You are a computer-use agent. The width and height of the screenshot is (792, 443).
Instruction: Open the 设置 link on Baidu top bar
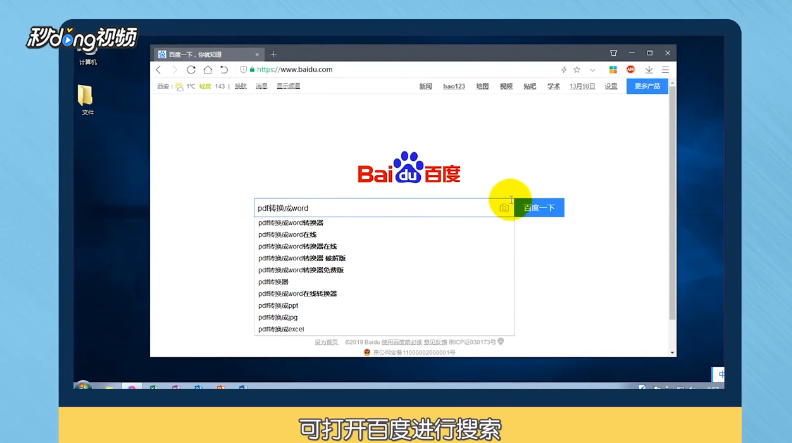point(611,86)
